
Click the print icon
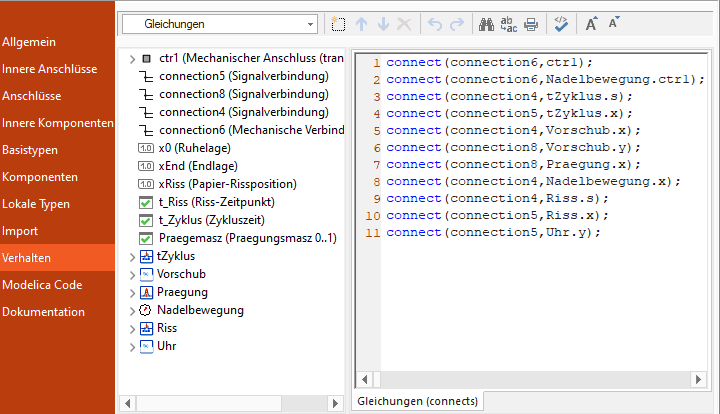531,23
